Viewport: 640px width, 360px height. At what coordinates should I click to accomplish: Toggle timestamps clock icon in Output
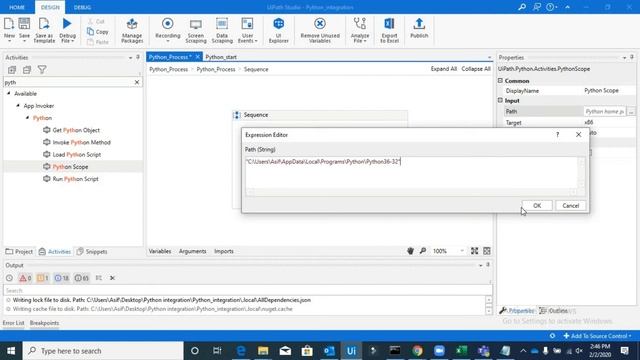click(x=9, y=278)
